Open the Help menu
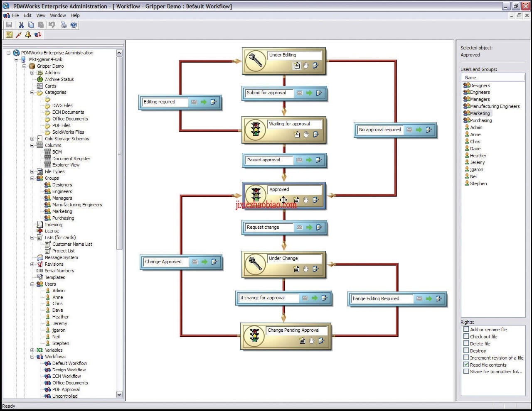 75,15
